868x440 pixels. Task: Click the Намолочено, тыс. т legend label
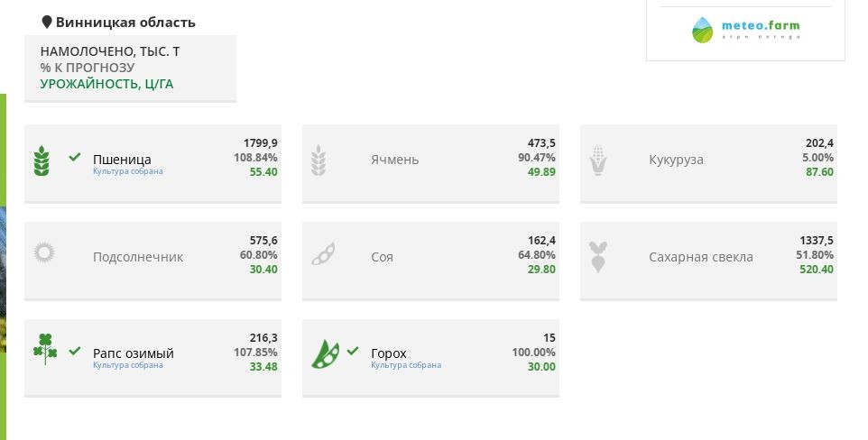coord(110,51)
